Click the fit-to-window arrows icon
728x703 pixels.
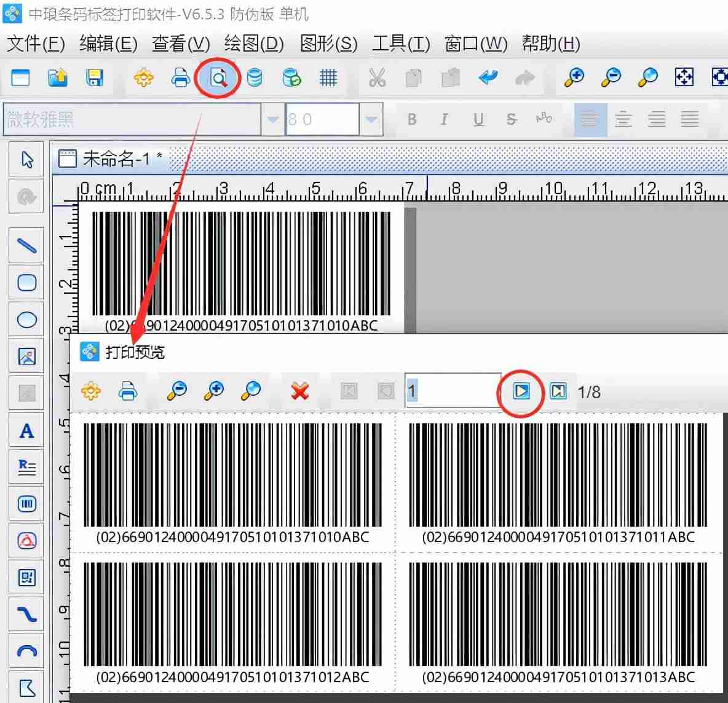tap(684, 78)
